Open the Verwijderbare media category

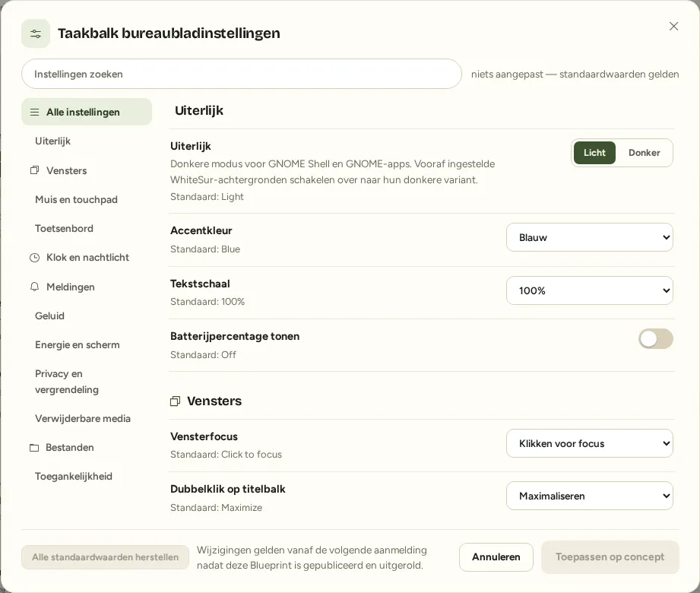[83, 418]
